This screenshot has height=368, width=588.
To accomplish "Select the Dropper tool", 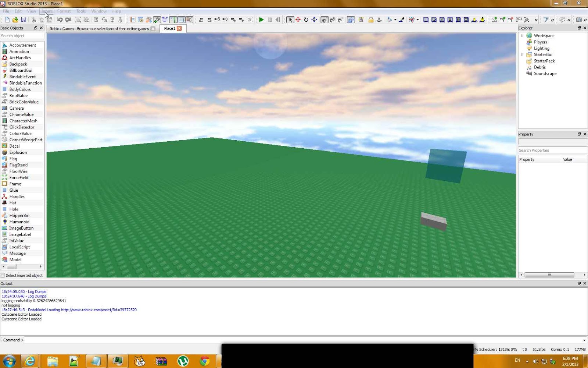I will [x=401, y=20].
